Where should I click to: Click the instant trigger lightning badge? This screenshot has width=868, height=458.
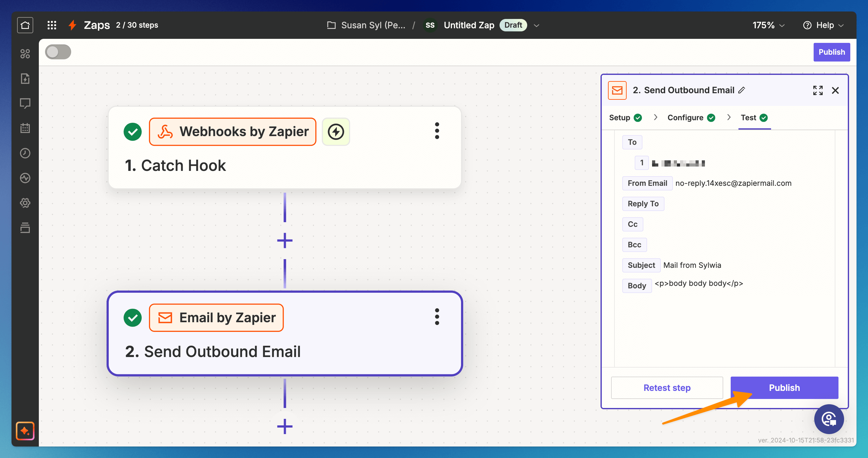[336, 132]
